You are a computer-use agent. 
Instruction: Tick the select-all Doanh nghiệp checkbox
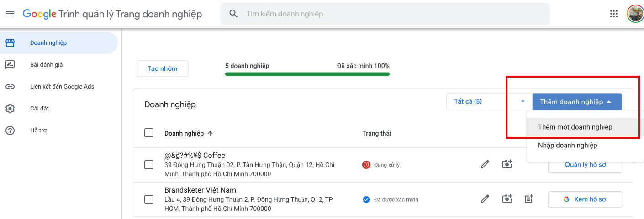149,133
